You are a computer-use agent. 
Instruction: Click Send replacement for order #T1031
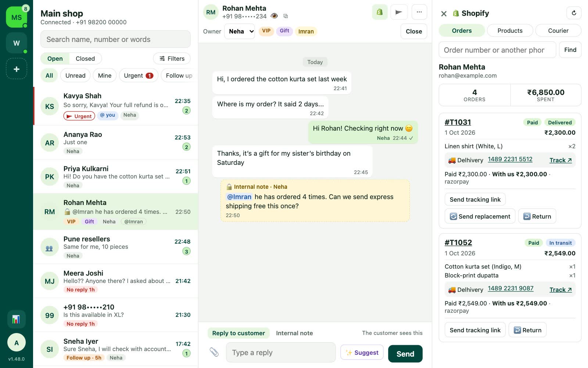click(x=480, y=216)
